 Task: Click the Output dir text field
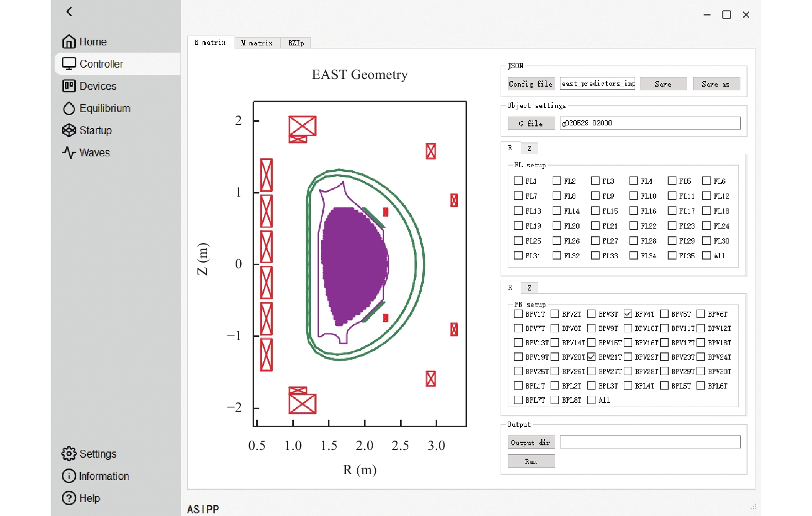coord(650,442)
